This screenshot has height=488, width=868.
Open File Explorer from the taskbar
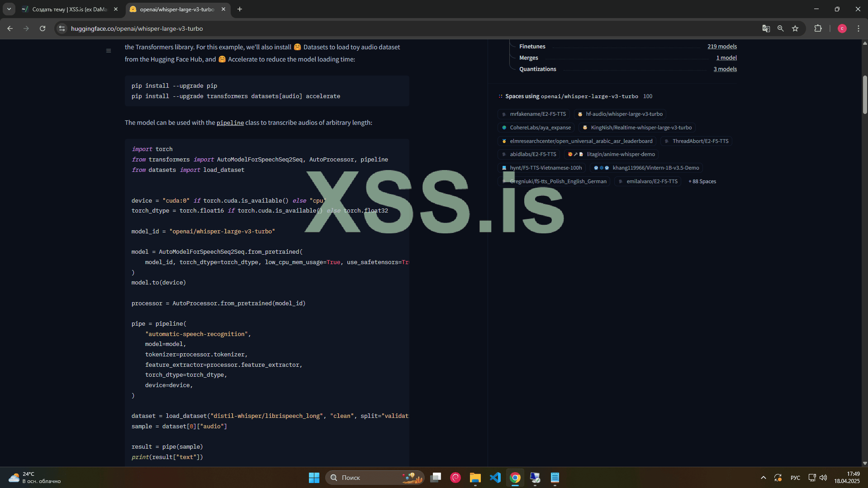(x=475, y=478)
